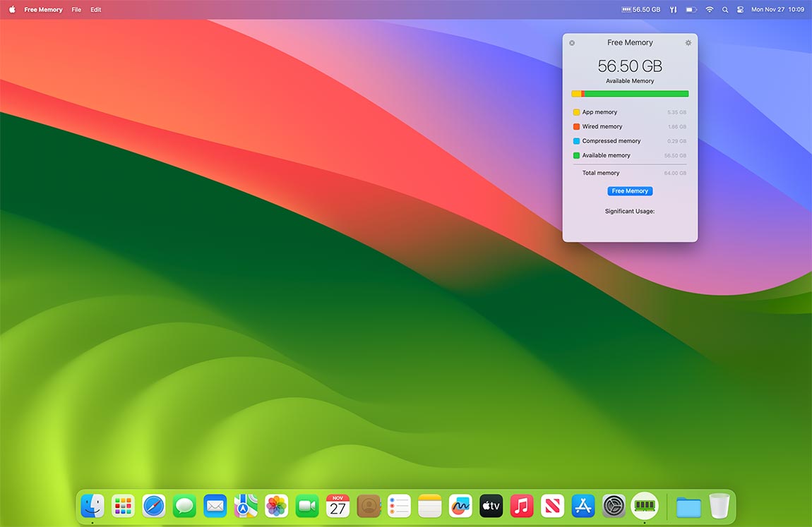Screen dimensions: 812x527
Task: Click the Spotlight search icon
Action: click(724, 9)
